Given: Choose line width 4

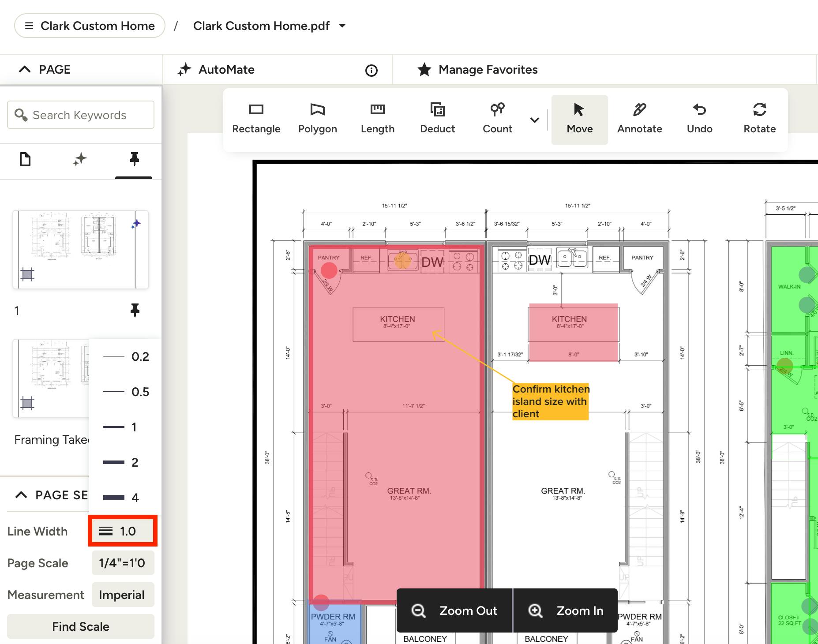Looking at the screenshot, I should point(125,498).
